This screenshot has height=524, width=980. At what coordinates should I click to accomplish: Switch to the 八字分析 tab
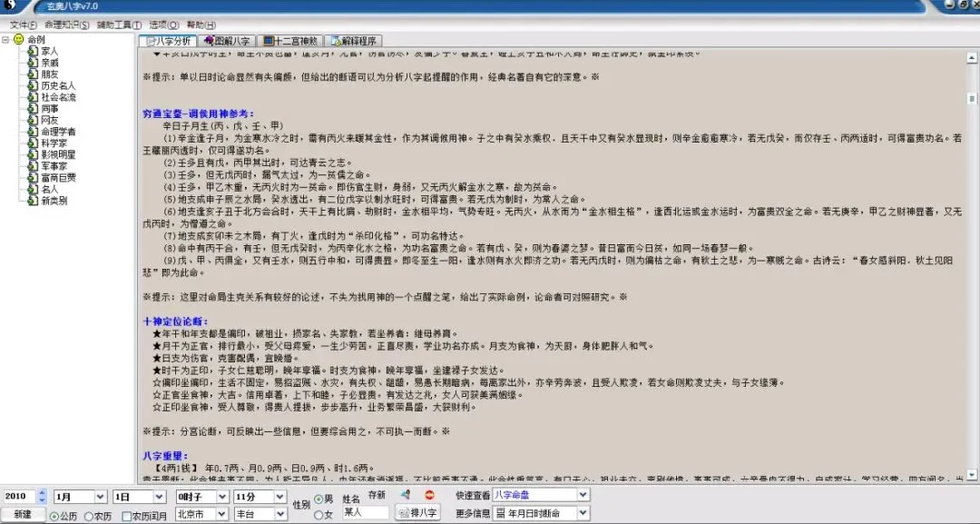click(x=168, y=41)
